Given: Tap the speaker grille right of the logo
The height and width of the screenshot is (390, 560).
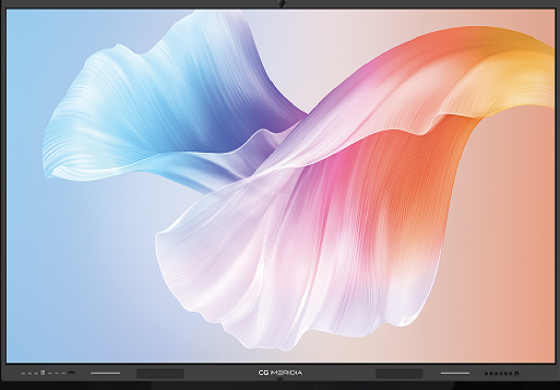Looking at the screenshot, I should (x=399, y=374).
